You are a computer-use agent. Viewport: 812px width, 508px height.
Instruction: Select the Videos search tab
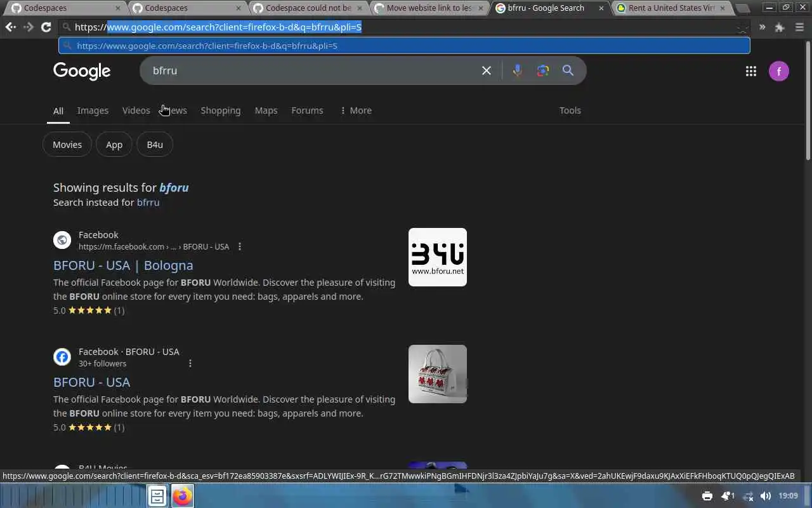tap(136, 110)
